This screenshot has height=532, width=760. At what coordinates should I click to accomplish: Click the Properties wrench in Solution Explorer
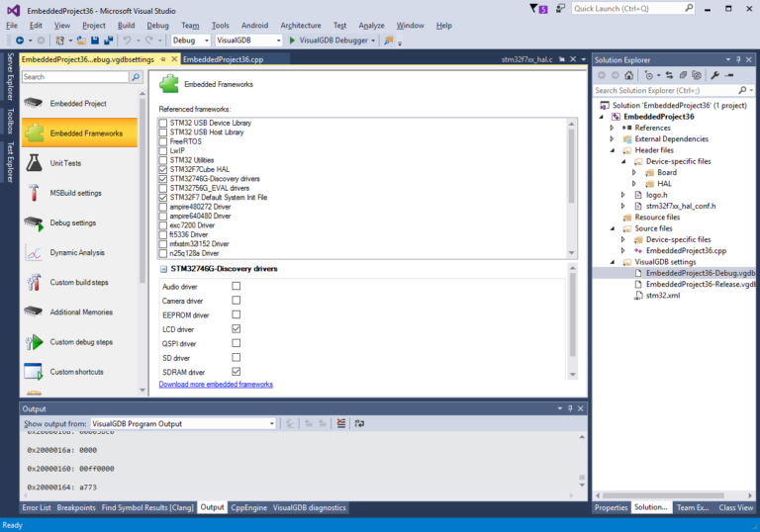[x=714, y=75]
